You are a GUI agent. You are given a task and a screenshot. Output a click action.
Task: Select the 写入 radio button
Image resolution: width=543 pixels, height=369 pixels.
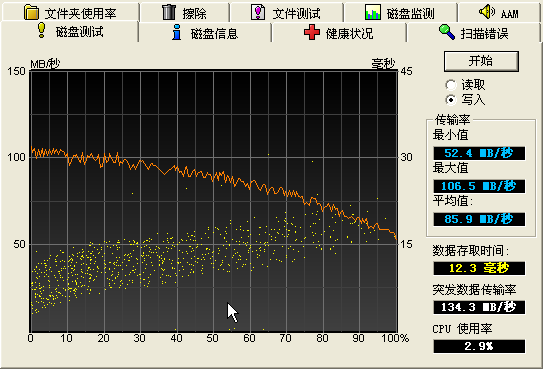451,100
